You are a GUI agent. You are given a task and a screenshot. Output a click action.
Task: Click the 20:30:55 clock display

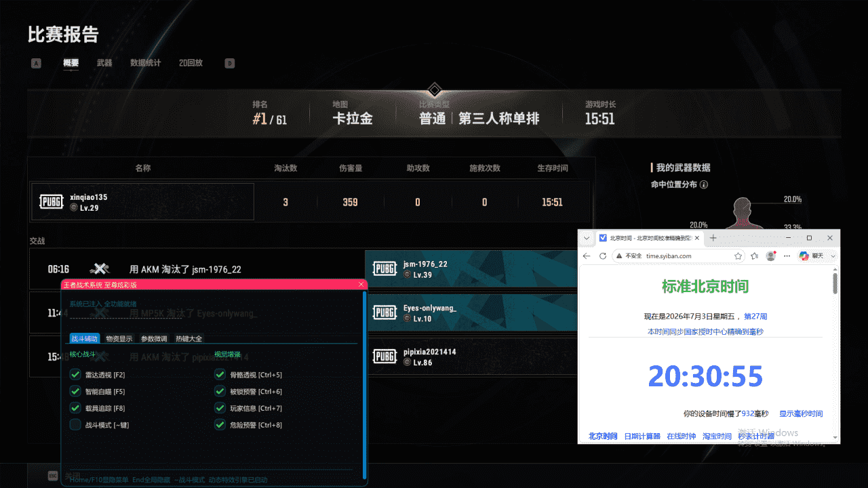click(705, 376)
